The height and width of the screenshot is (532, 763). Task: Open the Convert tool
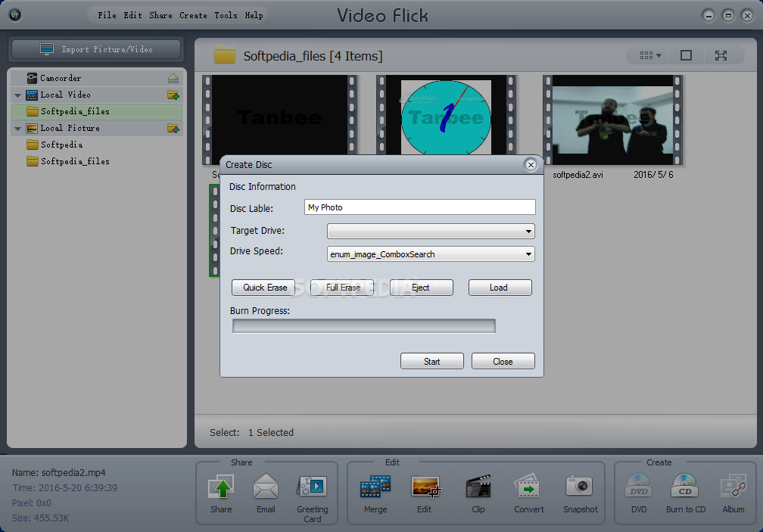528,487
